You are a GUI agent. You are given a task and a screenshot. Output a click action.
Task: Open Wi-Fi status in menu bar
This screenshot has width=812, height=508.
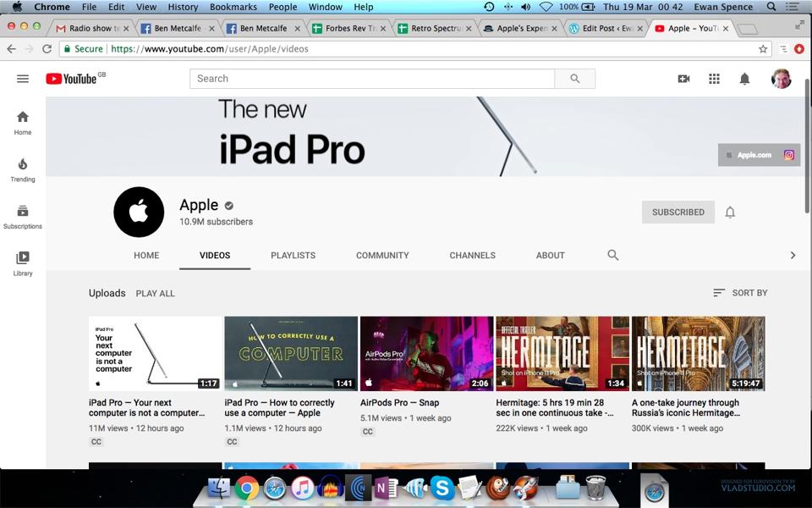[x=546, y=7]
